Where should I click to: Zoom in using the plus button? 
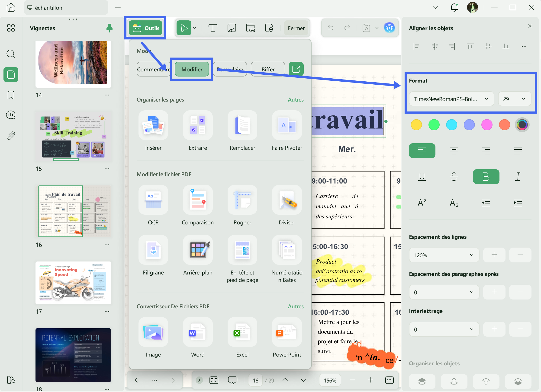pyautogui.click(x=370, y=380)
